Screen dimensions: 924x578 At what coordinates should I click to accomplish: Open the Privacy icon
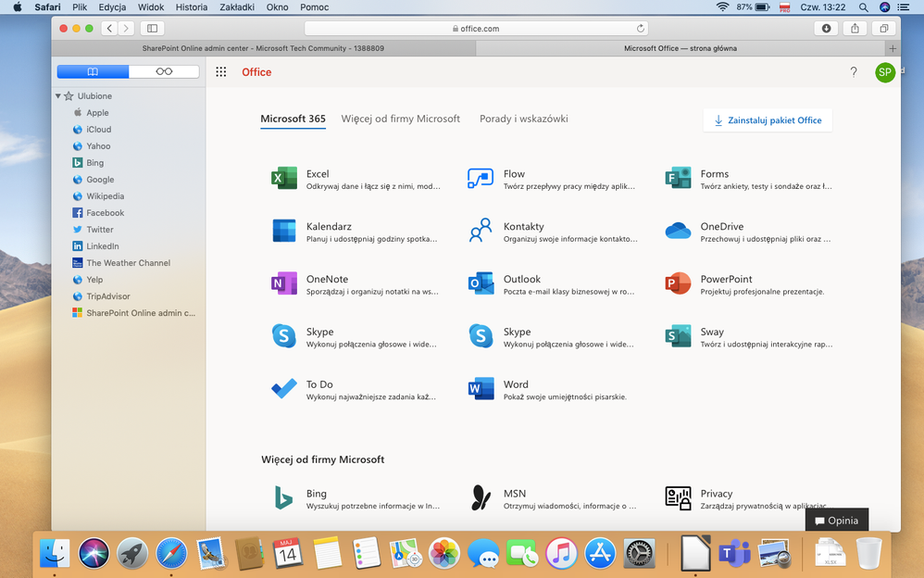click(678, 497)
